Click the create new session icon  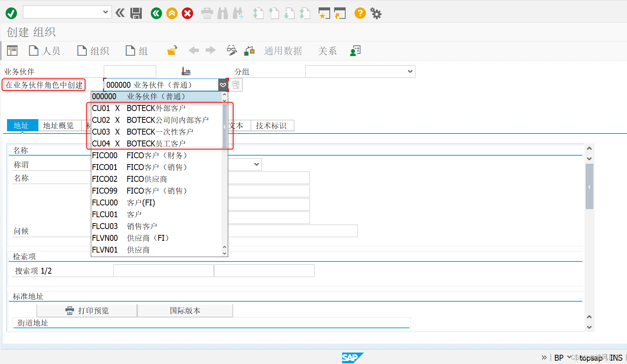[324, 14]
